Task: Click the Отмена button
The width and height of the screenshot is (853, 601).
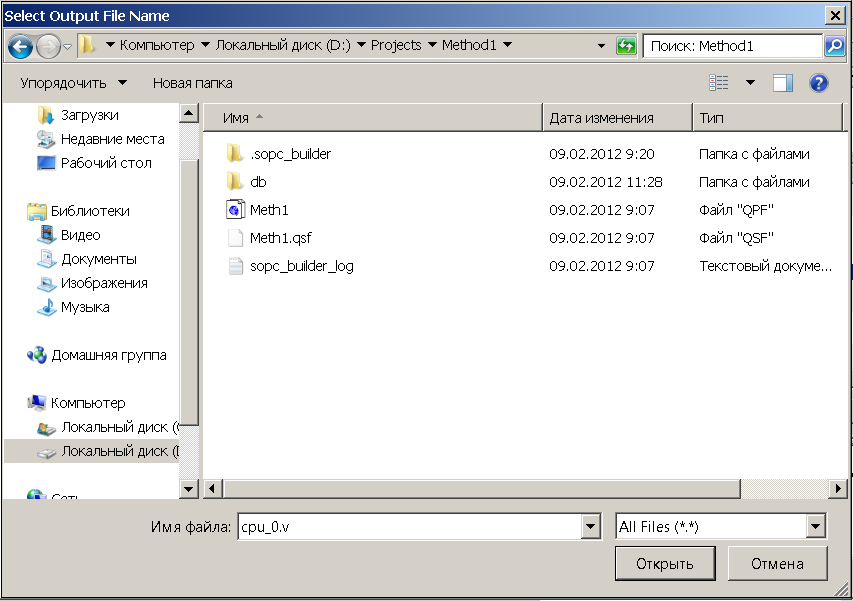Action: pos(777,564)
